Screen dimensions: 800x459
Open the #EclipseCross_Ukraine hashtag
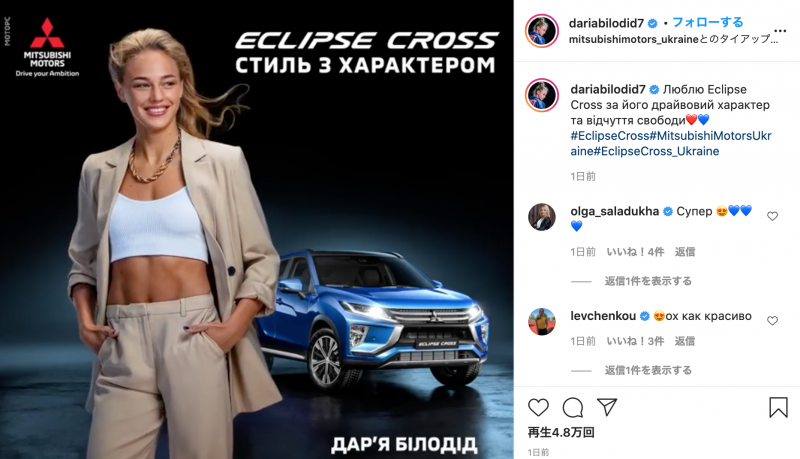pyautogui.click(x=657, y=151)
